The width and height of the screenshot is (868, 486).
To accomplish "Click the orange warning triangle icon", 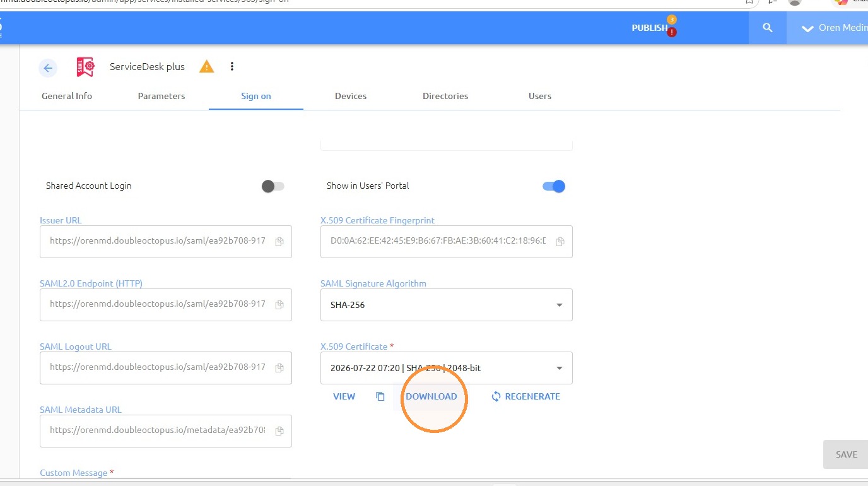I will click(x=207, y=66).
